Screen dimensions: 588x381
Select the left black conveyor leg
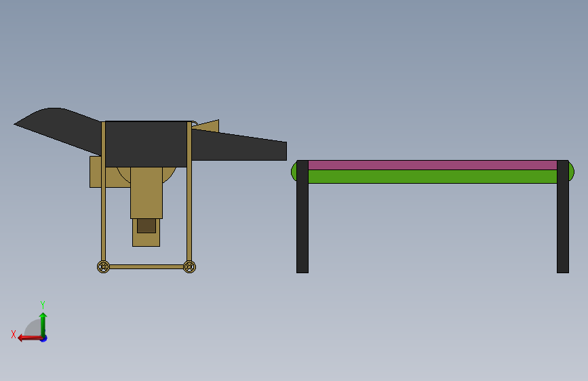coord(302,217)
